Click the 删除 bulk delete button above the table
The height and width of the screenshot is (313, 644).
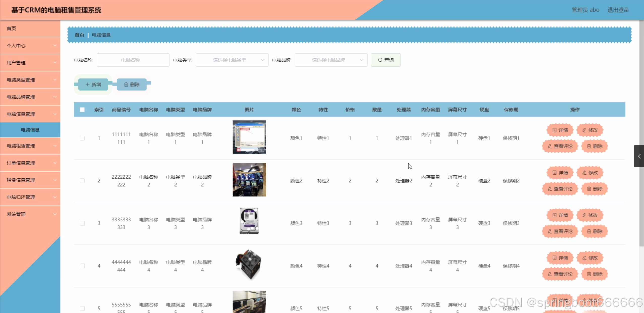click(132, 84)
